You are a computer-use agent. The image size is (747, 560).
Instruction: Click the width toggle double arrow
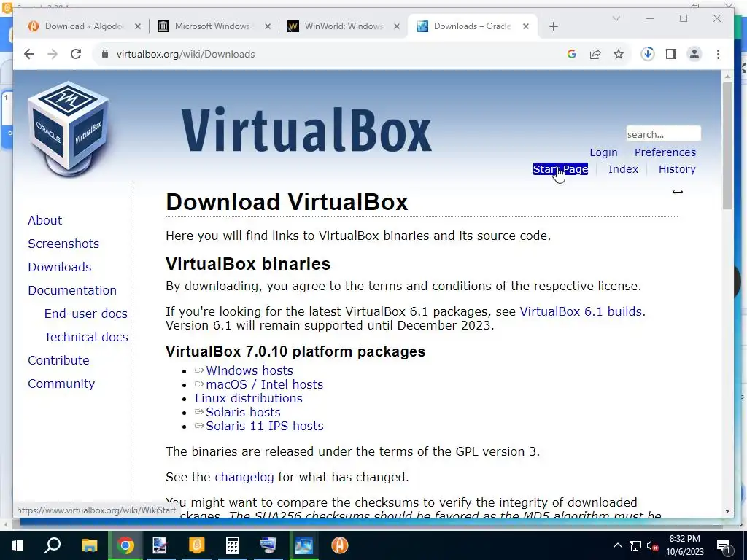[678, 192]
